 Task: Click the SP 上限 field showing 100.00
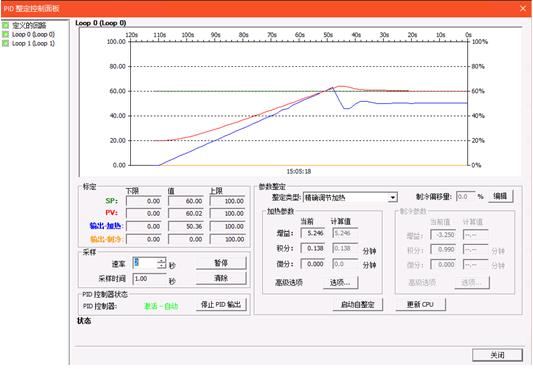(x=228, y=201)
